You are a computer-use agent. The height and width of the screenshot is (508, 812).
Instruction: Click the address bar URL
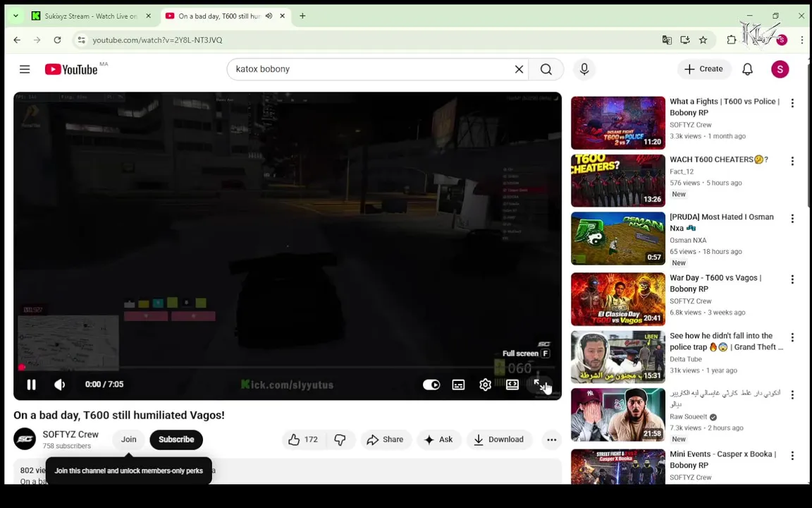(157, 40)
